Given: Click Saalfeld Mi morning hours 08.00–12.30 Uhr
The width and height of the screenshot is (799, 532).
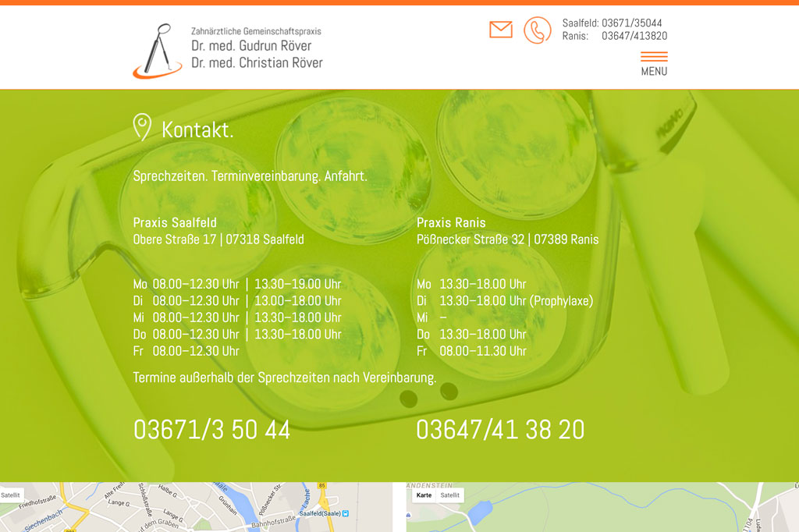Looking at the screenshot, I should click(x=196, y=317).
